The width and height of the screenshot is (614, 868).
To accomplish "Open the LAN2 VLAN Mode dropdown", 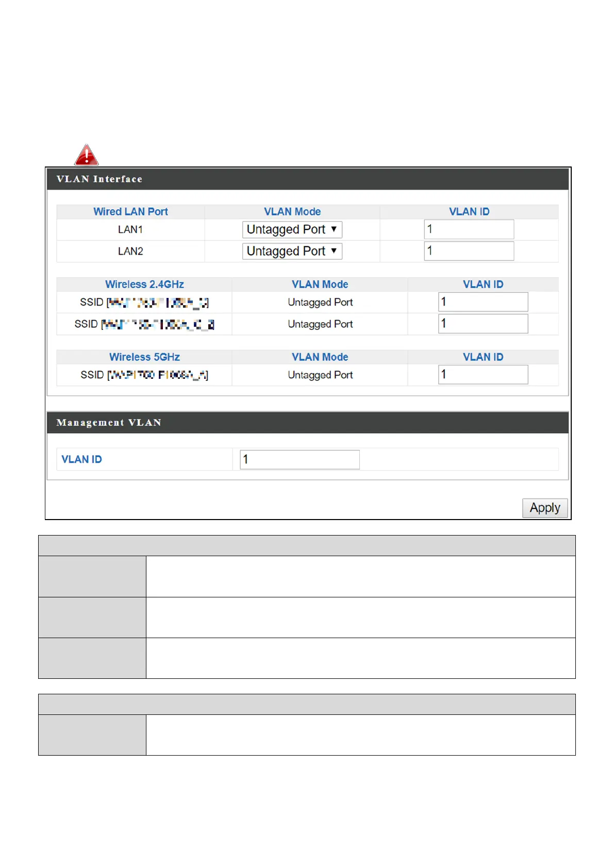I will point(292,251).
